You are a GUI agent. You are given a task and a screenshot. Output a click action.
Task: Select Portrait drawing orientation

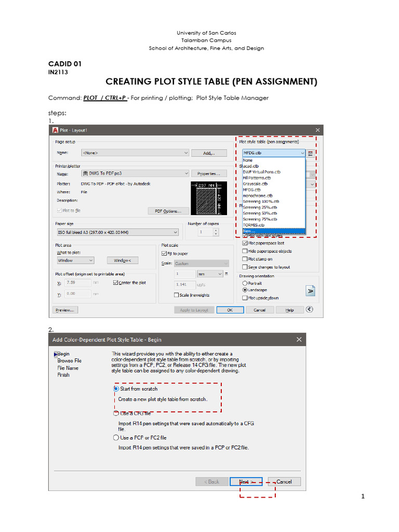(245, 283)
